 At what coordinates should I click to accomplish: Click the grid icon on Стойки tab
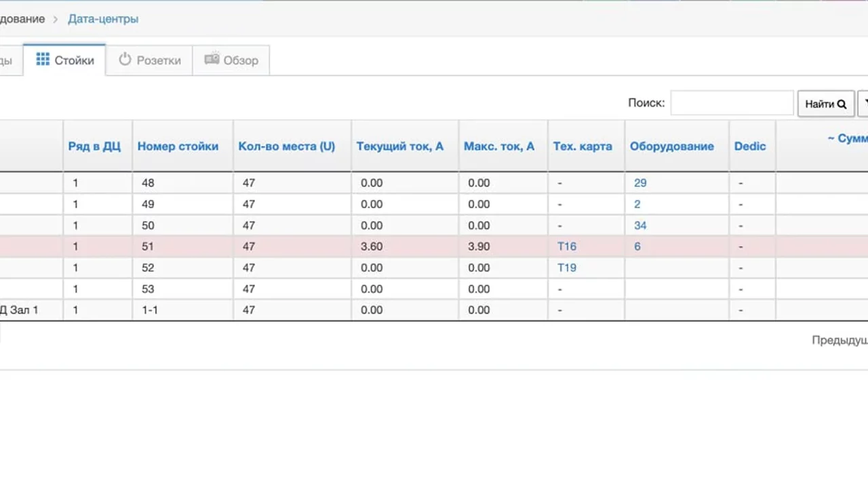43,60
